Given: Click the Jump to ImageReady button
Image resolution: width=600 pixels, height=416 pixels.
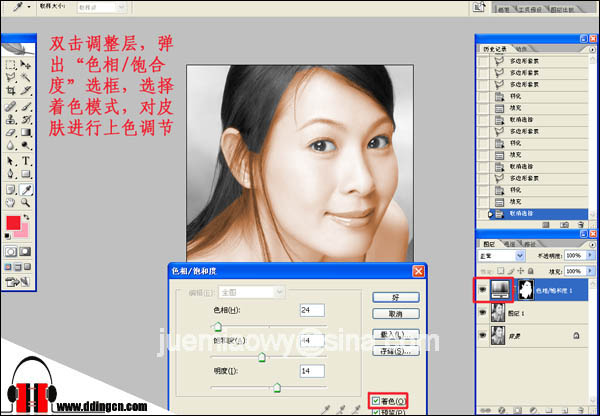Looking at the screenshot, I should click(18, 282).
